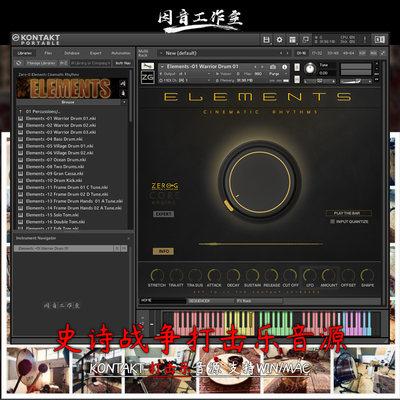Click the Instr Nav button

click(123, 63)
